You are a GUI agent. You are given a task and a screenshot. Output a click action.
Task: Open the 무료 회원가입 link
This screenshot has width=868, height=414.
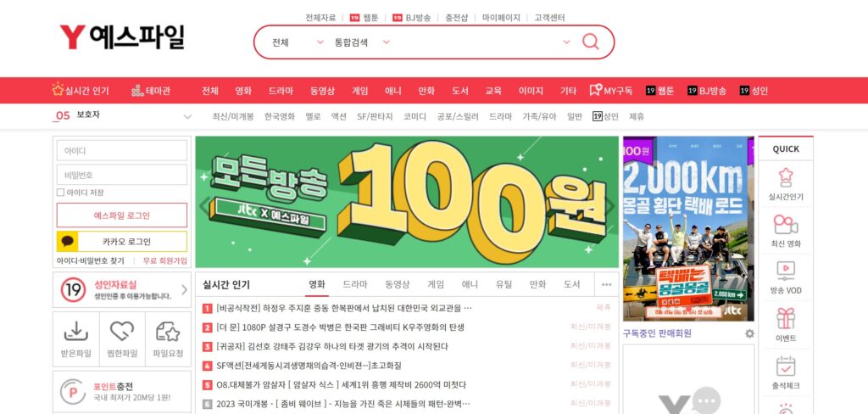click(x=165, y=260)
